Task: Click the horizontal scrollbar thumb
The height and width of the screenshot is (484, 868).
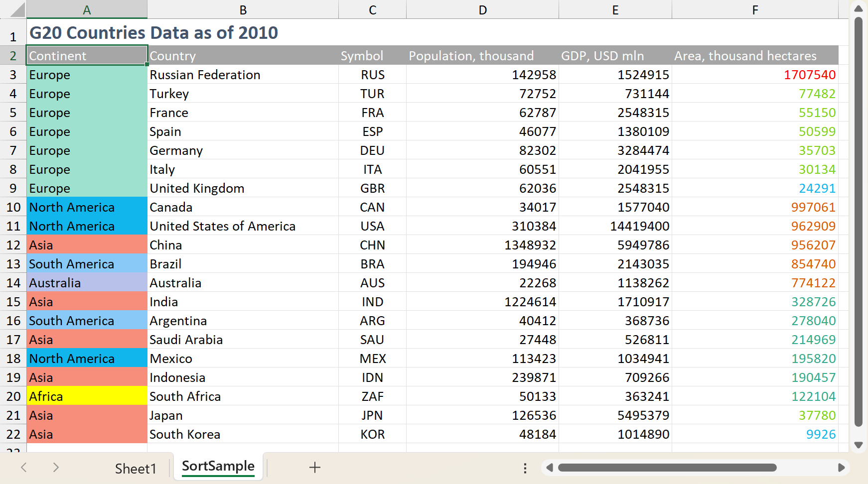Action: (x=667, y=467)
